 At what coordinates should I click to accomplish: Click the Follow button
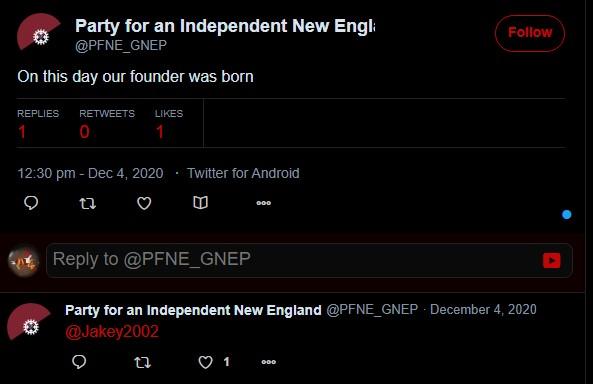click(529, 33)
